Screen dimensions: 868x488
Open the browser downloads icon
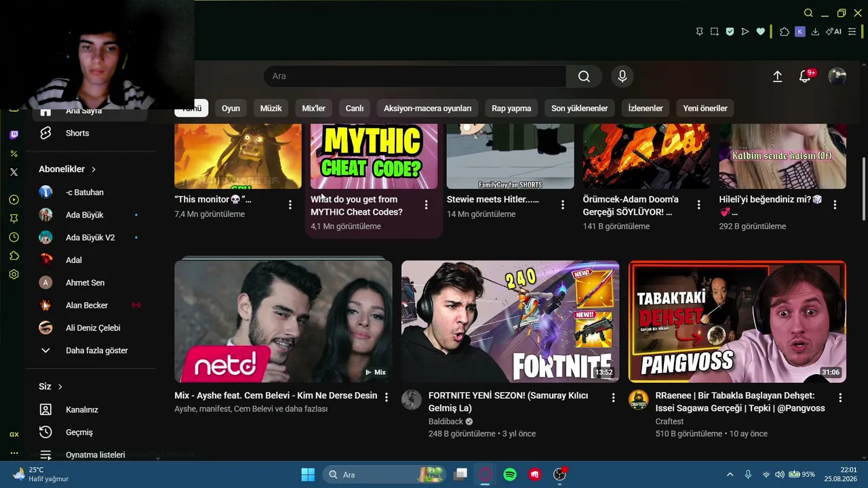point(815,31)
